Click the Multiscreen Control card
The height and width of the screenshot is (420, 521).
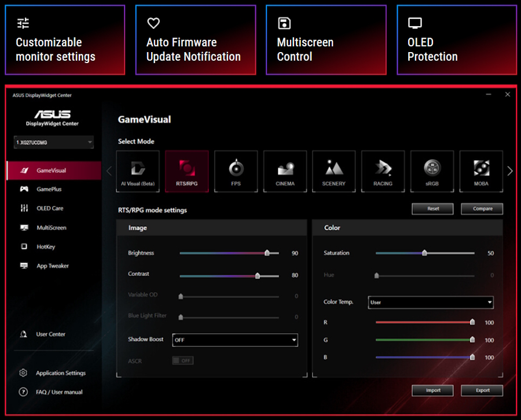pos(326,40)
